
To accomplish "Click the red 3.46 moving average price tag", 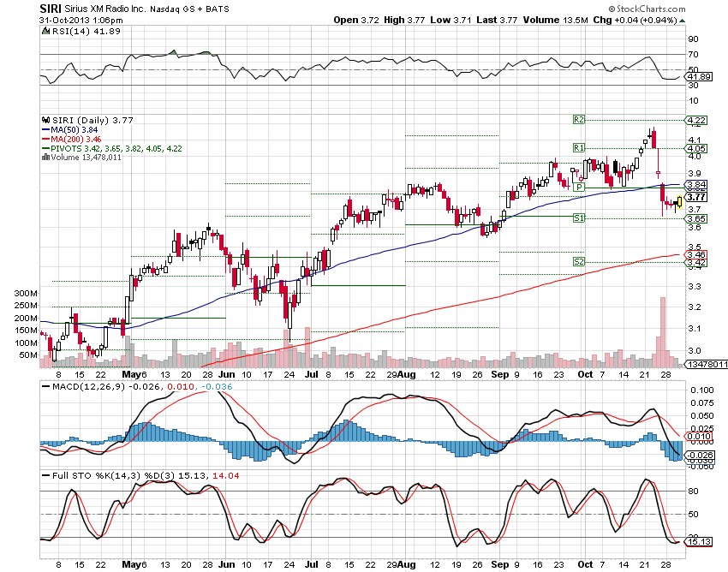I will click(x=697, y=254).
